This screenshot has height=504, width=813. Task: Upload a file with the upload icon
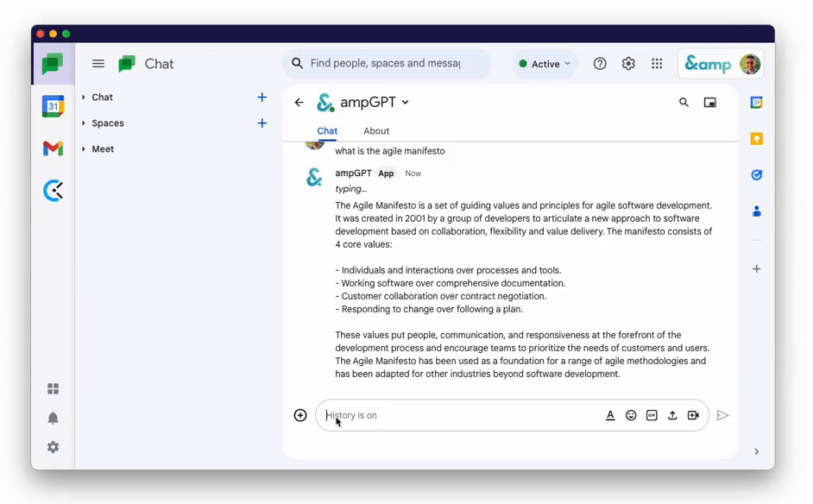coord(672,415)
